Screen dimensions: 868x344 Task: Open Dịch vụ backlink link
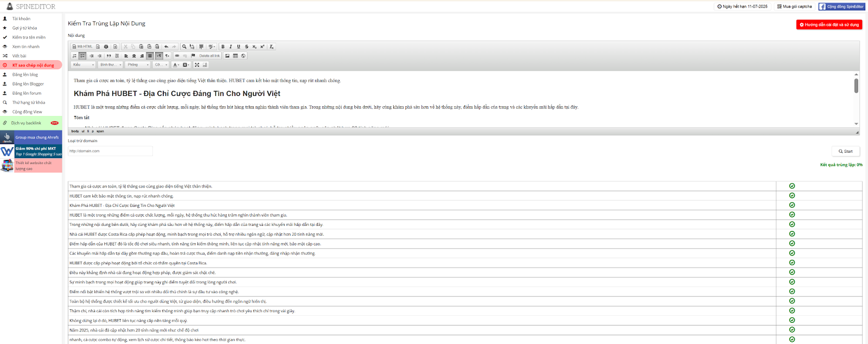(26, 123)
